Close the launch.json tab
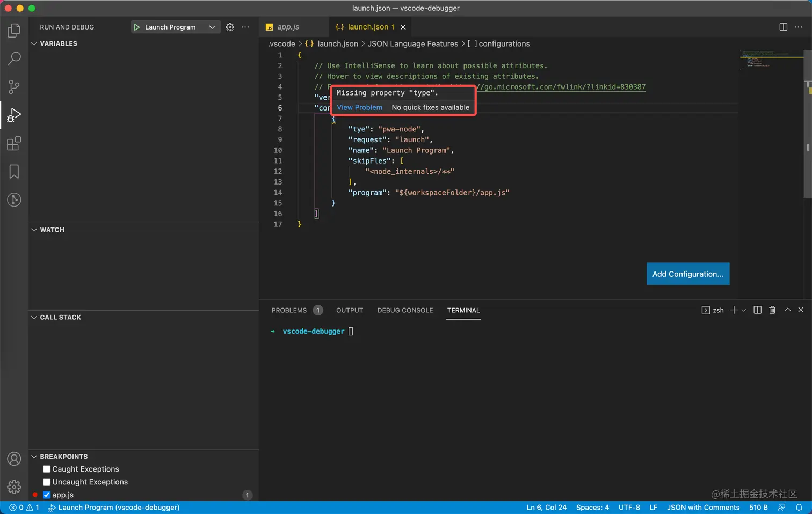 pos(403,27)
